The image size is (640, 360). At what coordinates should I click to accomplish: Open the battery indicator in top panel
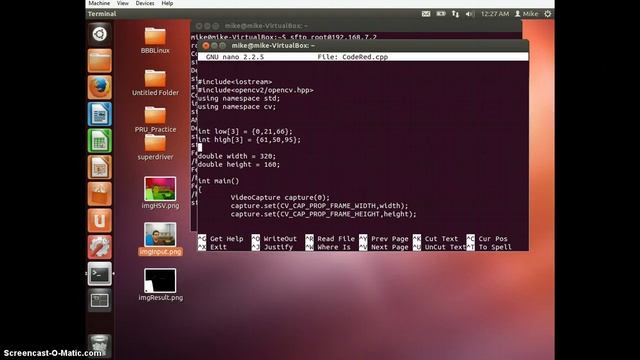click(441, 14)
